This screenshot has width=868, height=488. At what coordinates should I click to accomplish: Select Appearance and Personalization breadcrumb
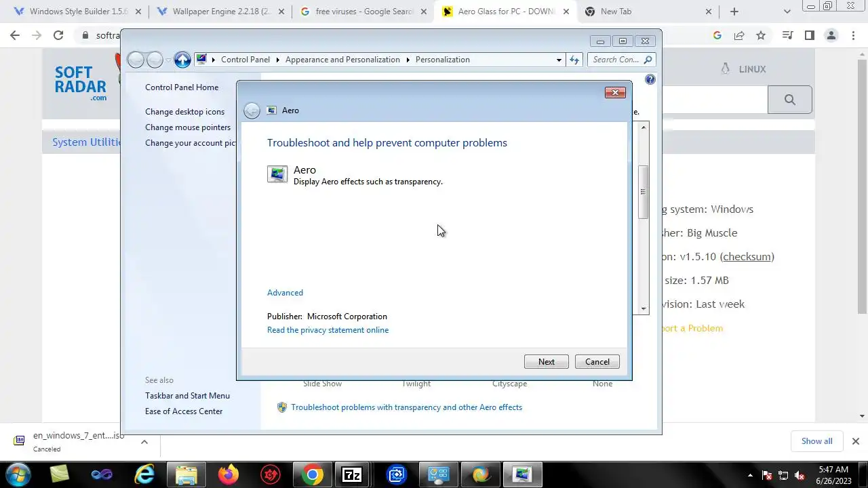(x=342, y=60)
